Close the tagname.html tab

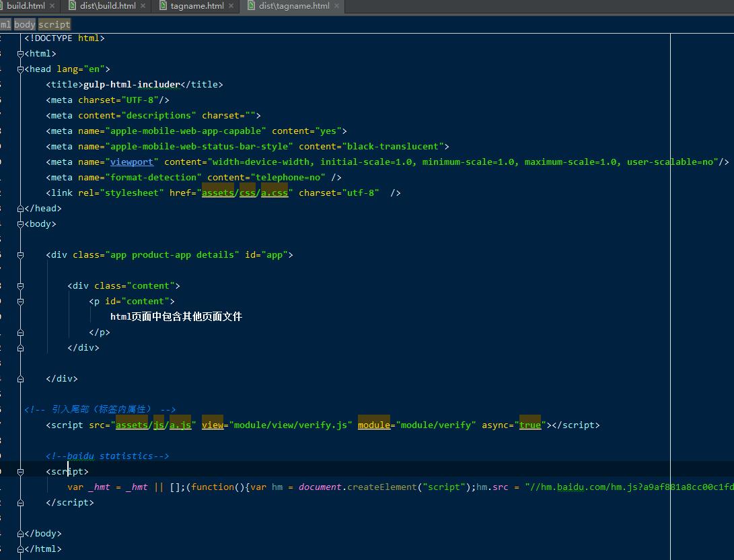pos(231,6)
